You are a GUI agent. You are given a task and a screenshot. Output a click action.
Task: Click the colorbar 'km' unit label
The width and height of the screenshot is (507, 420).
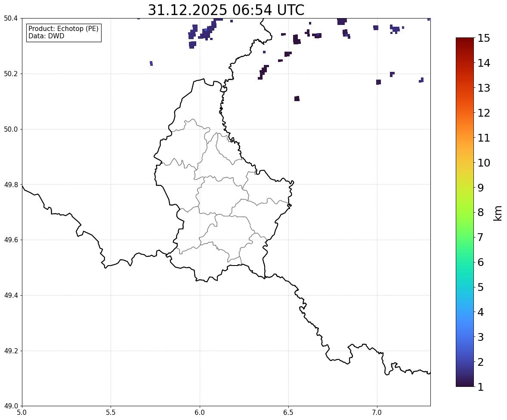click(x=498, y=213)
